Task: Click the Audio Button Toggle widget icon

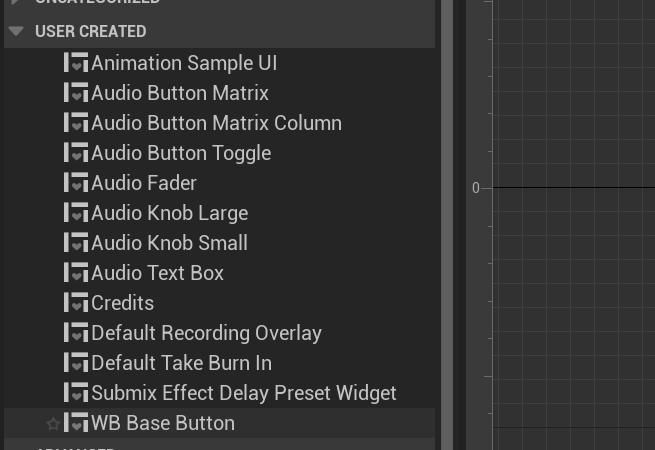Action: click(76, 153)
